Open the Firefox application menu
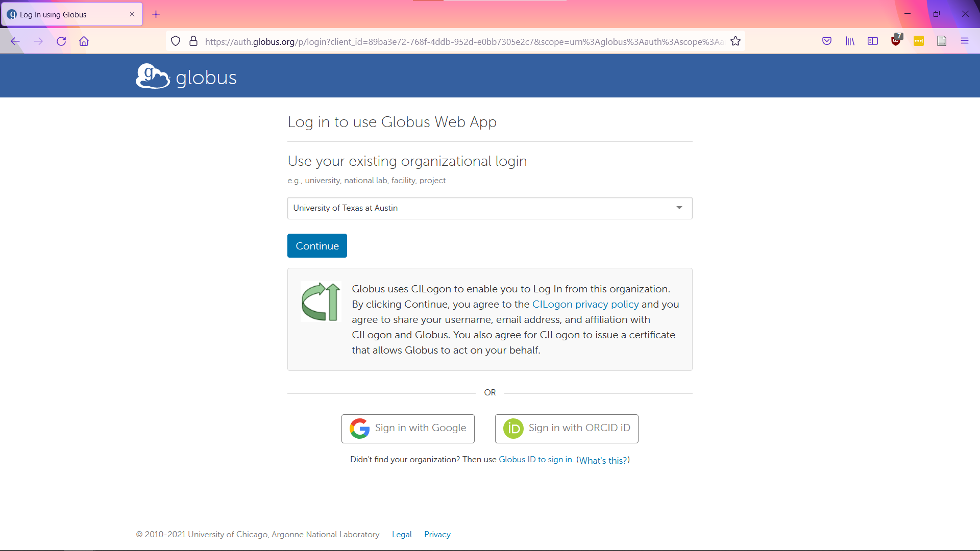The image size is (980, 551). [x=965, y=41]
